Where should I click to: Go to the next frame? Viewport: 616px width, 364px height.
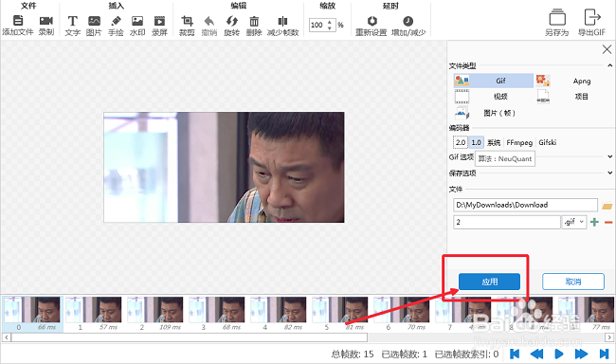(581, 354)
